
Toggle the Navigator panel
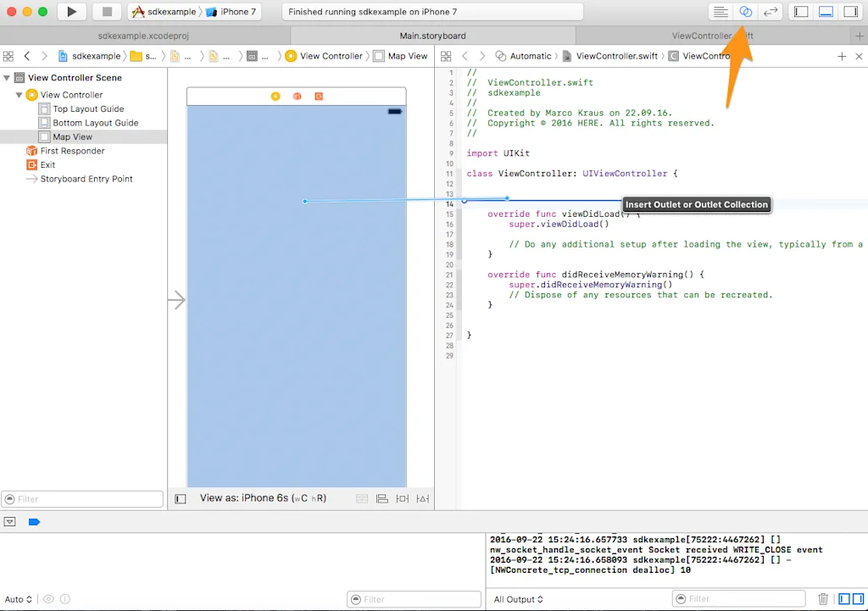[800, 12]
